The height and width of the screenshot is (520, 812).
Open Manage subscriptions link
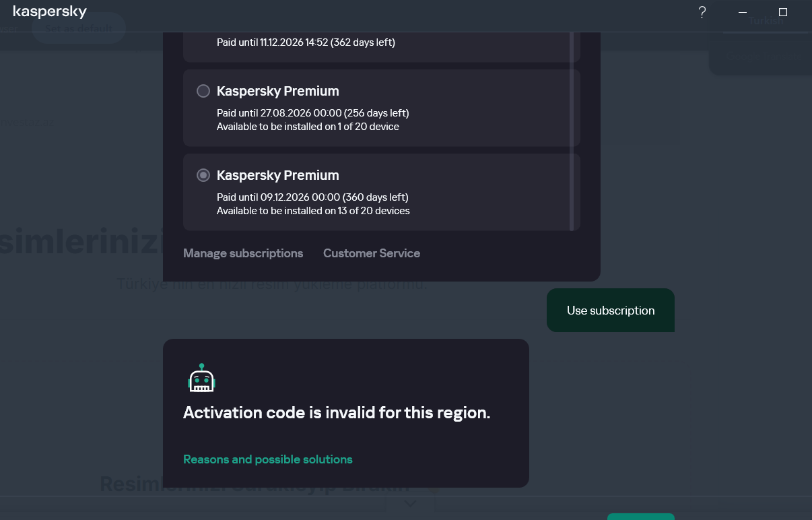point(243,253)
